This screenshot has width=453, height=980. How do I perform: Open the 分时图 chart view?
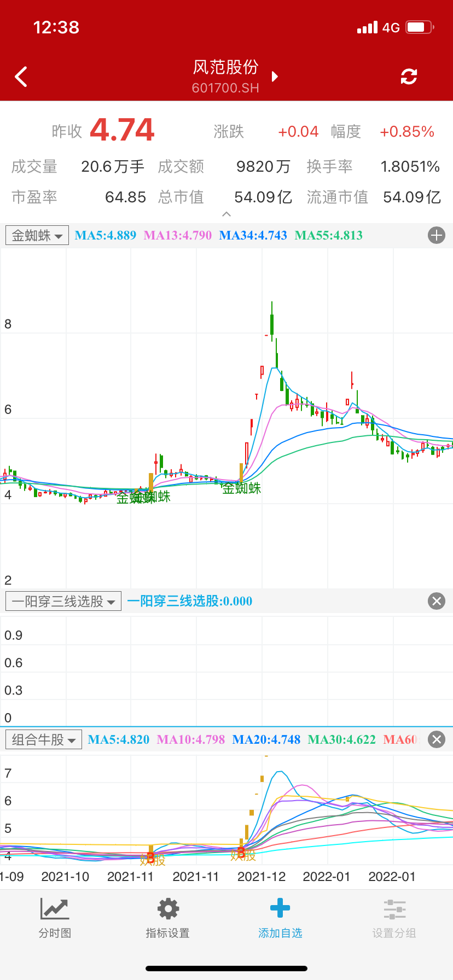click(x=55, y=918)
